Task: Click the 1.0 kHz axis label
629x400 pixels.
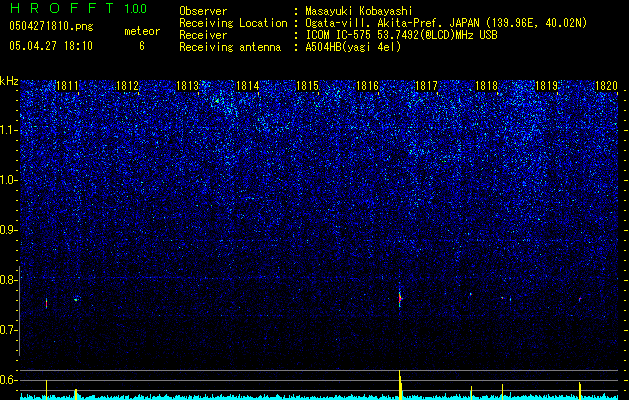Action: 7,181
